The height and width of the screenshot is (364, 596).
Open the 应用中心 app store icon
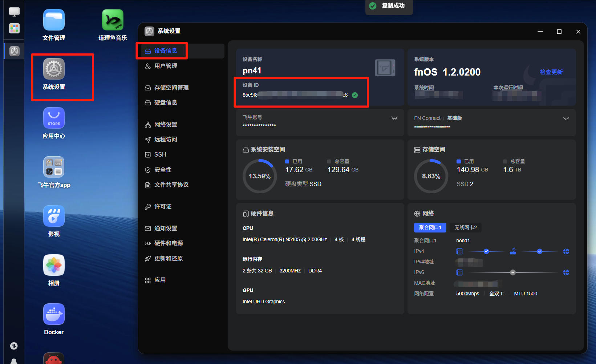pos(54,118)
